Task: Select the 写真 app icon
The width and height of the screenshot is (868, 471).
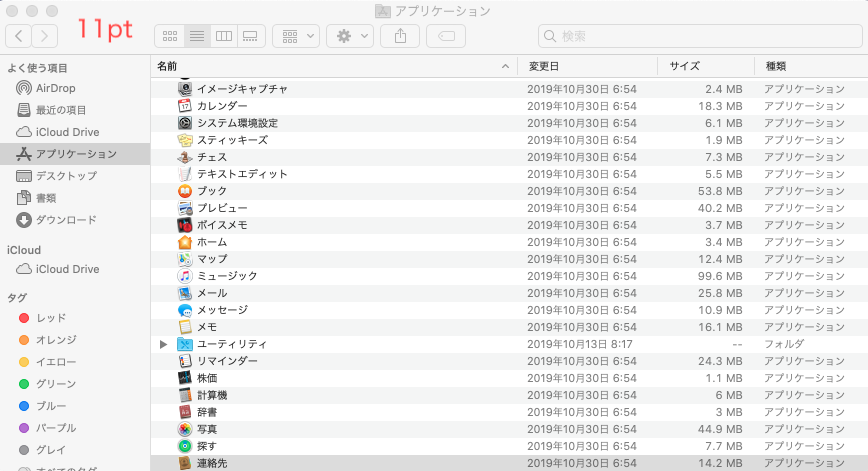Action: pos(185,429)
